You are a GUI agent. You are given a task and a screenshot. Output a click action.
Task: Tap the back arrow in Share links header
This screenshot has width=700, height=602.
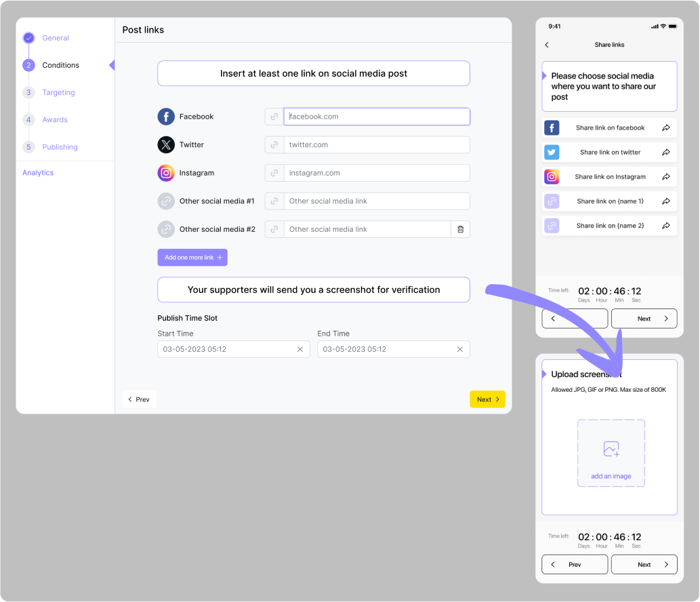(547, 45)
